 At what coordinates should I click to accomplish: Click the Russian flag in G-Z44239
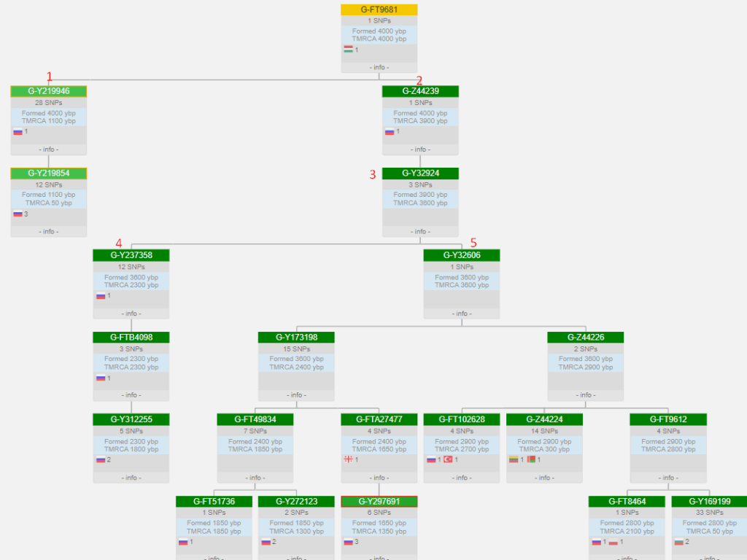pyautogui.click(x=390, y=132)
